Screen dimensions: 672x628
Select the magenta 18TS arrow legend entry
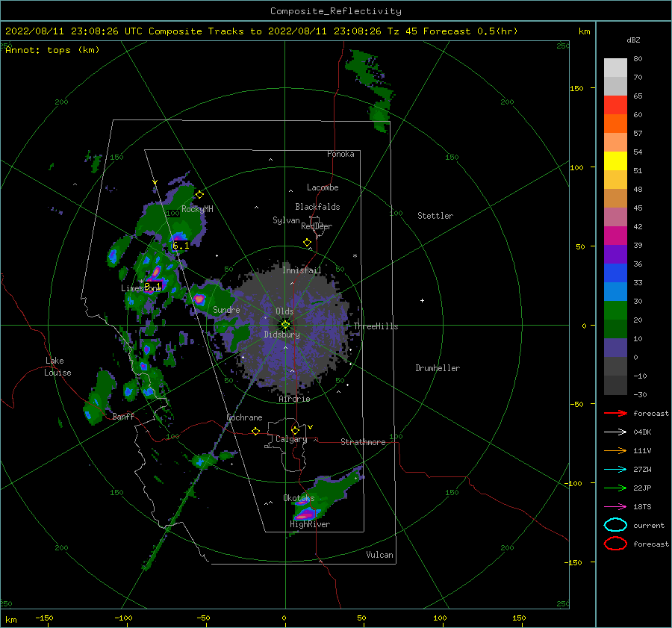pyautogui.click(x=615, y=507)
